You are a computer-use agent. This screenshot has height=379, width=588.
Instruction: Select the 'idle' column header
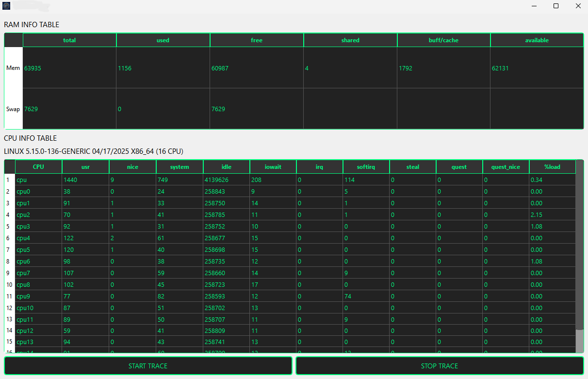(226, 167)
